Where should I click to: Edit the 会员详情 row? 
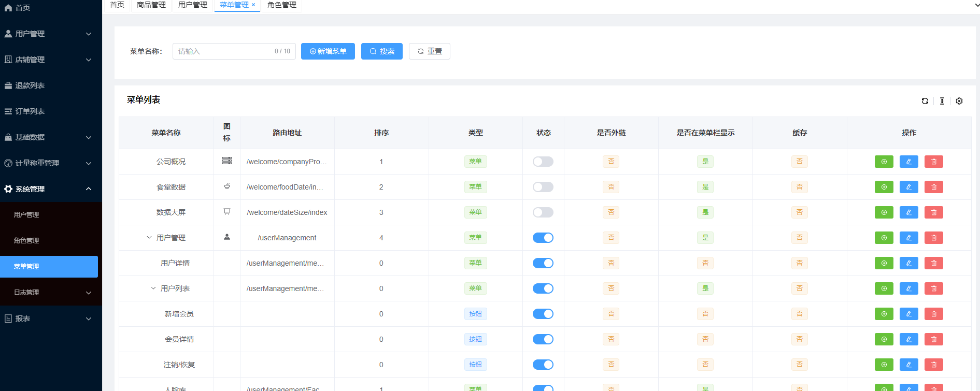[x=909, y=339]
